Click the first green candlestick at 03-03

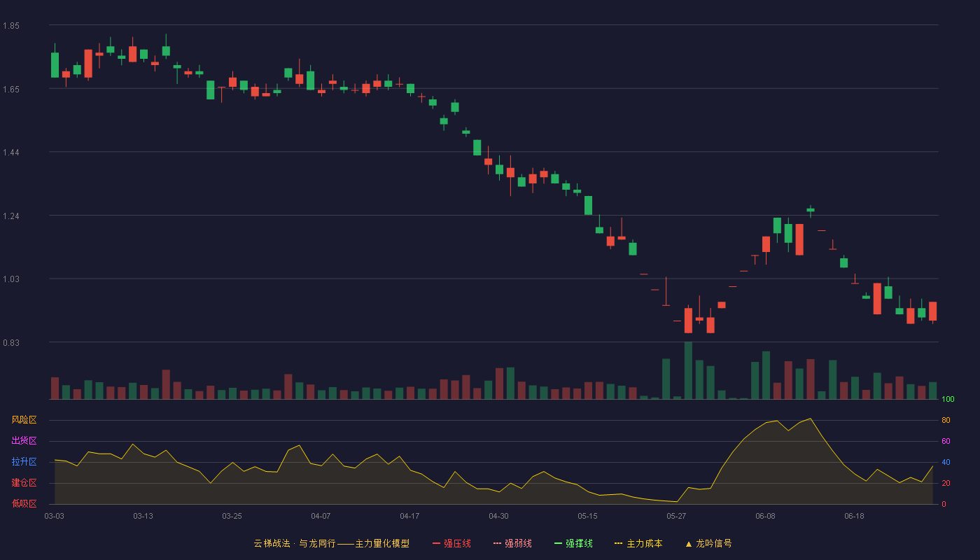[x=55, y=64]
